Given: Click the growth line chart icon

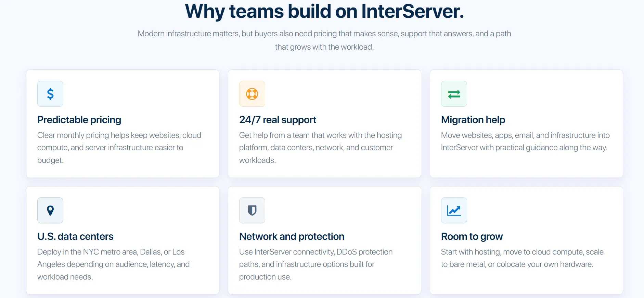Looking at the screenshot, I should coord(454,210).
